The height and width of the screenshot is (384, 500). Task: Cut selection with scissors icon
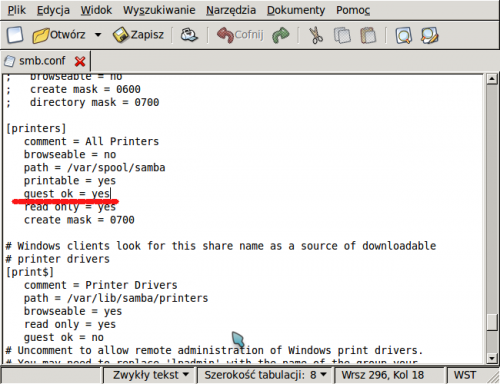click(x=316, y=35)
